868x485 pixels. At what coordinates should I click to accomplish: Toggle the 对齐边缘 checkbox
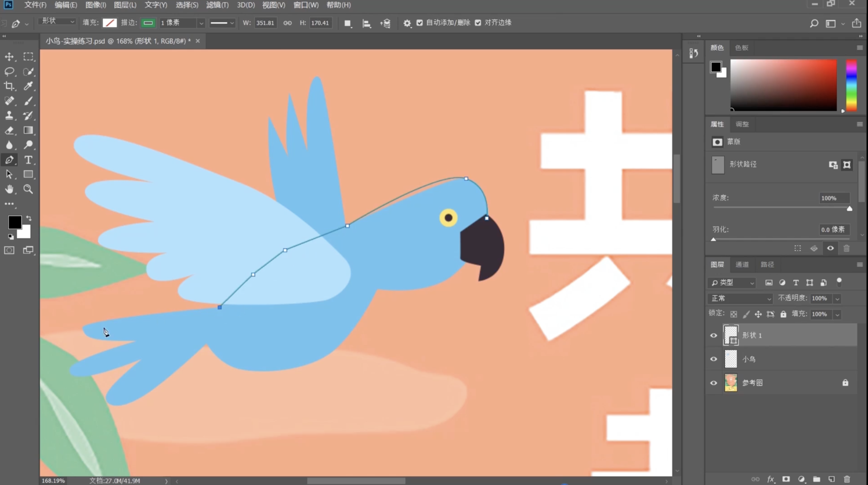(478, 22)
